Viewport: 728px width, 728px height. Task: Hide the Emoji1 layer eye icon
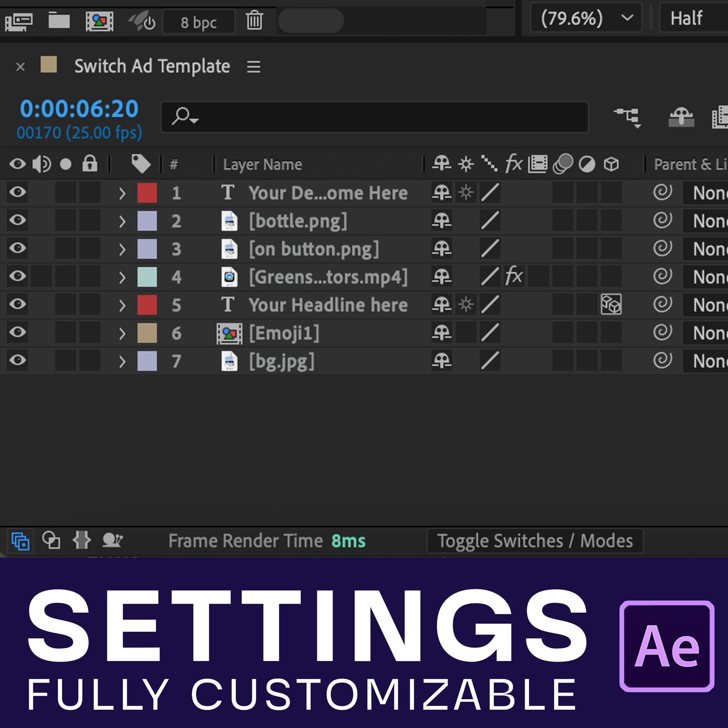18,332
